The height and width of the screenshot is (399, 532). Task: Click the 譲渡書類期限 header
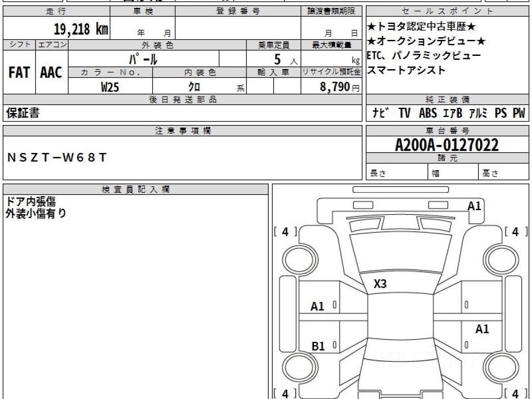click(x=331, y=11)
